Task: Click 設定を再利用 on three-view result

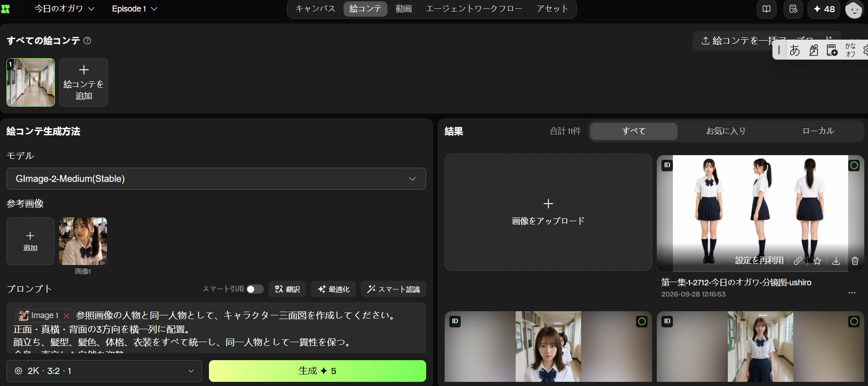Action: pos(759,260)
